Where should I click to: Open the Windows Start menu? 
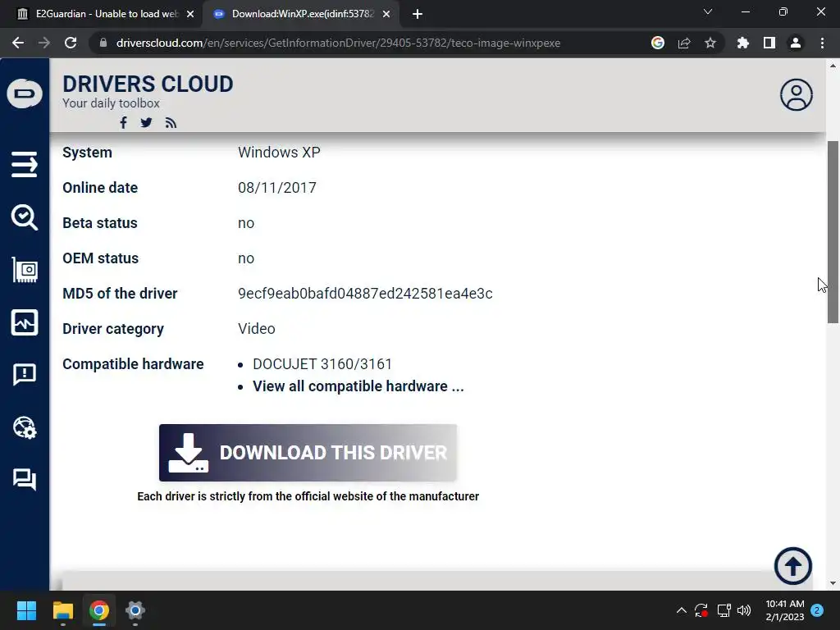[26, 610]
